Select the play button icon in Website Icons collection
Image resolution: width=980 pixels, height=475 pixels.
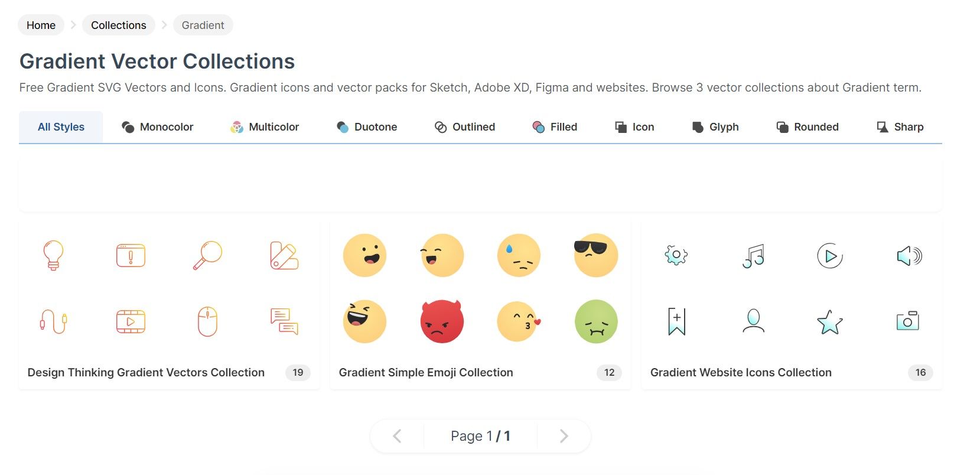tap(830, 255)
